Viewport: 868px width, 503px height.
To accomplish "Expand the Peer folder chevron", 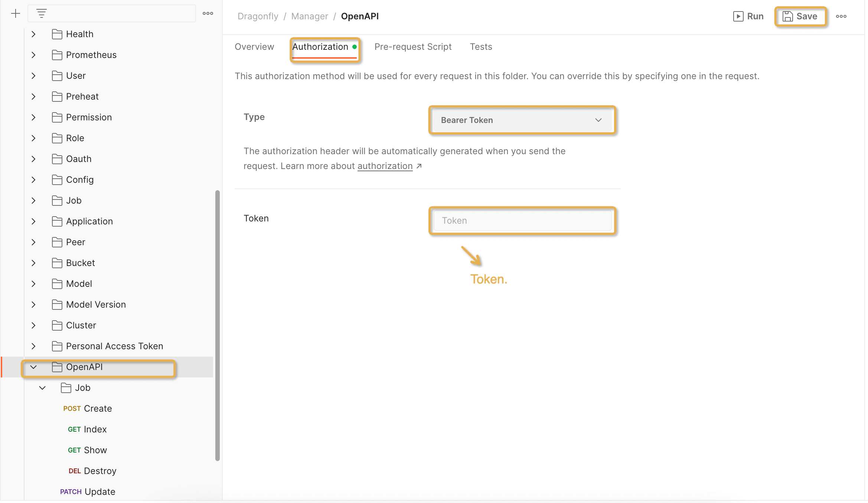I will [x=33, y=242].
